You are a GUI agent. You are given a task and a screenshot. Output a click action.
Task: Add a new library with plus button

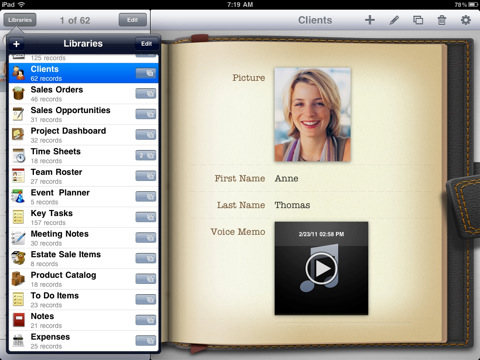point(16,44)
